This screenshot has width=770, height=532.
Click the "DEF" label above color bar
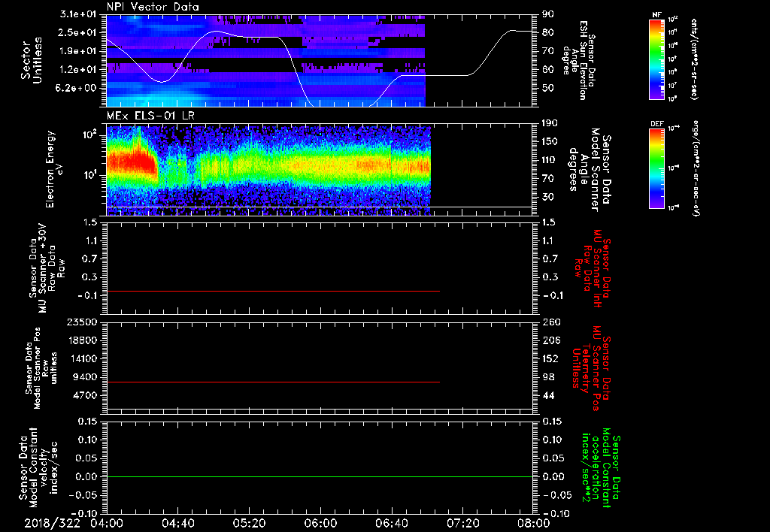click(657, 124)
